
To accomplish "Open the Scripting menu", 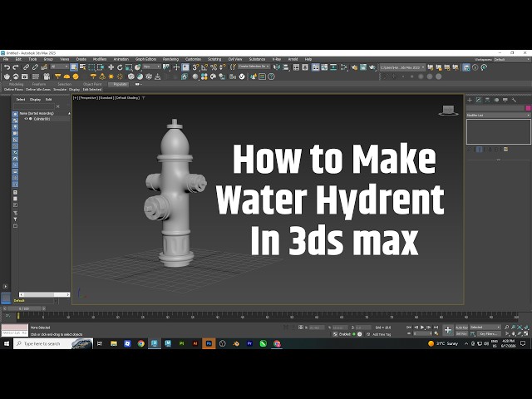I will [x=214, y=59].
